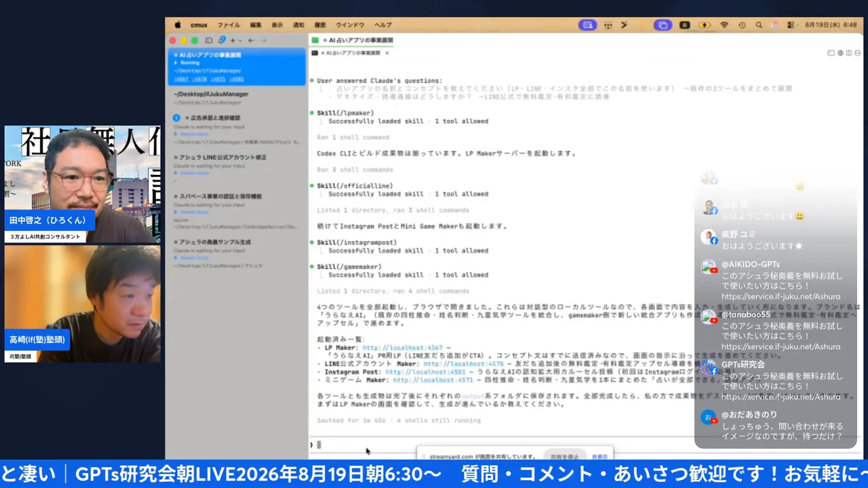Open the http://localhost:4581 Instagram Post link
Screen dimensions: 868x488
pyautogui.click(x=425, y=372)
